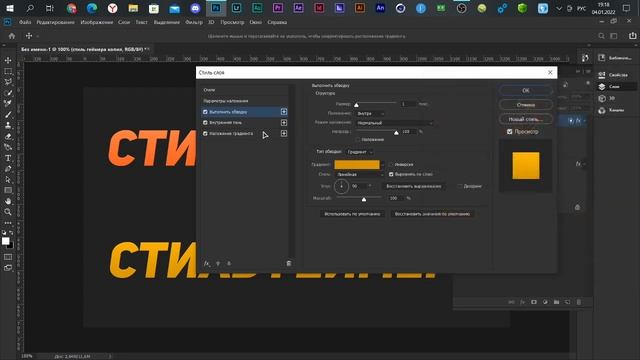Open the Layer menu
This screenshot has height=360, width=640.
pos(124,22)
